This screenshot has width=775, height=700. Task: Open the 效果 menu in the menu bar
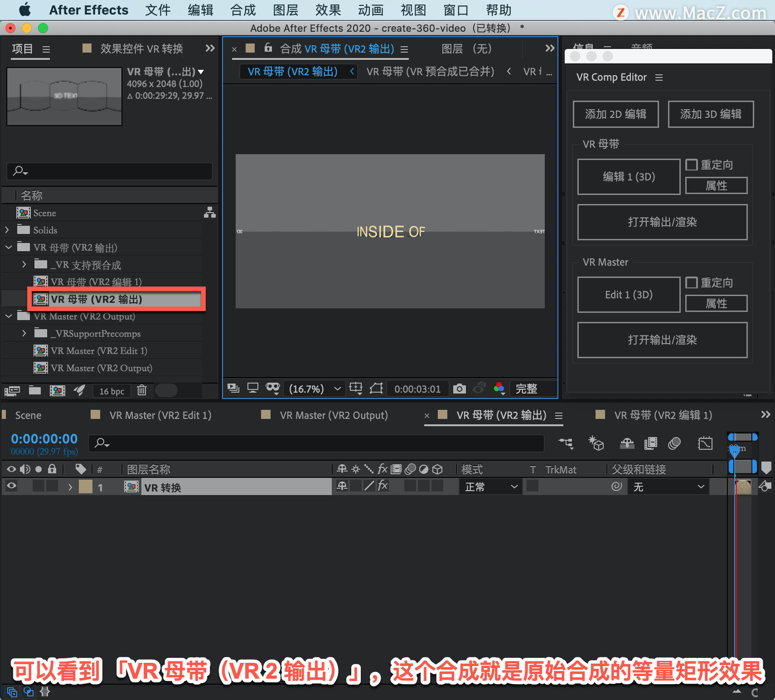coord(328,10)
